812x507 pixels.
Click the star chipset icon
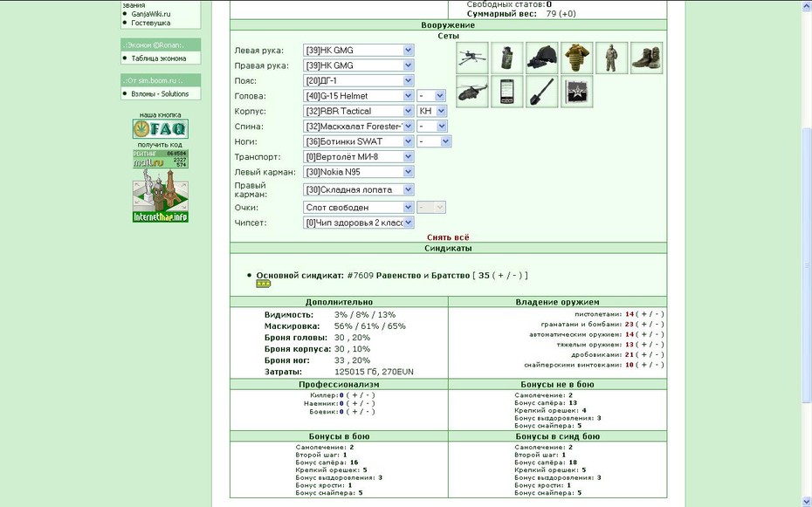click(577, 92)
